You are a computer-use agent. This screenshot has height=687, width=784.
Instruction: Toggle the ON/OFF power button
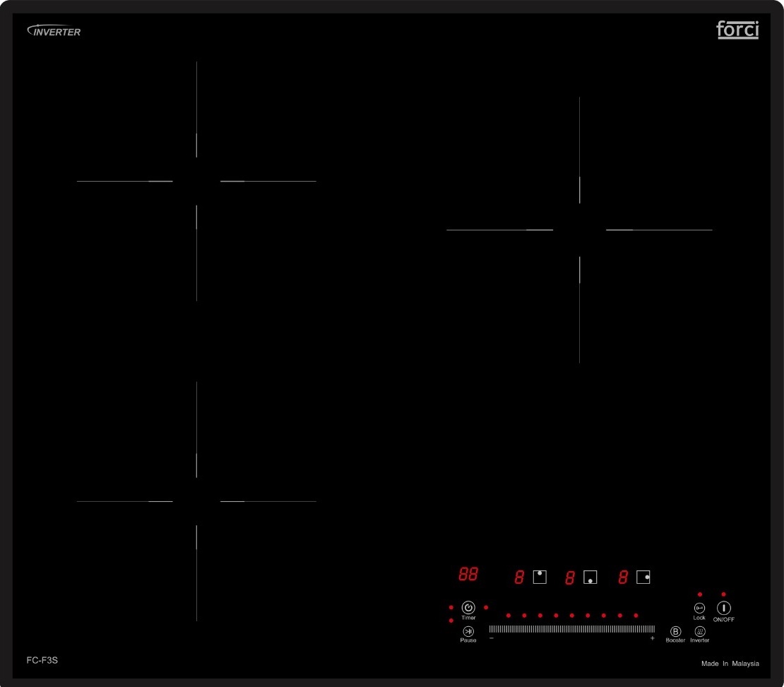723,608
